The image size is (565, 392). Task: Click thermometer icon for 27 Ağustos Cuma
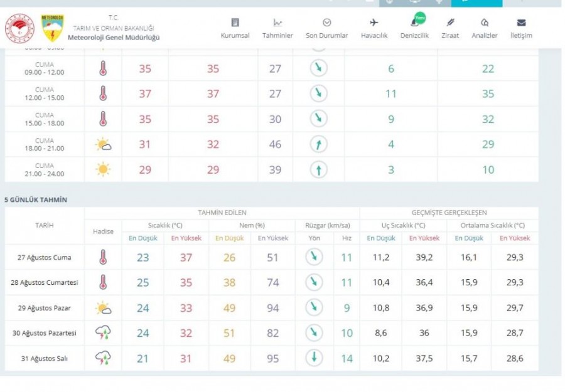[103, 257]
